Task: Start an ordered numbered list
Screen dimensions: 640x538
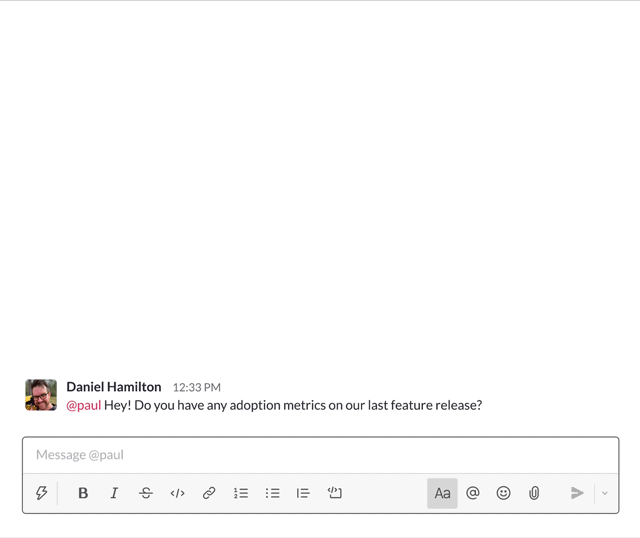Action: click(241, 493)
